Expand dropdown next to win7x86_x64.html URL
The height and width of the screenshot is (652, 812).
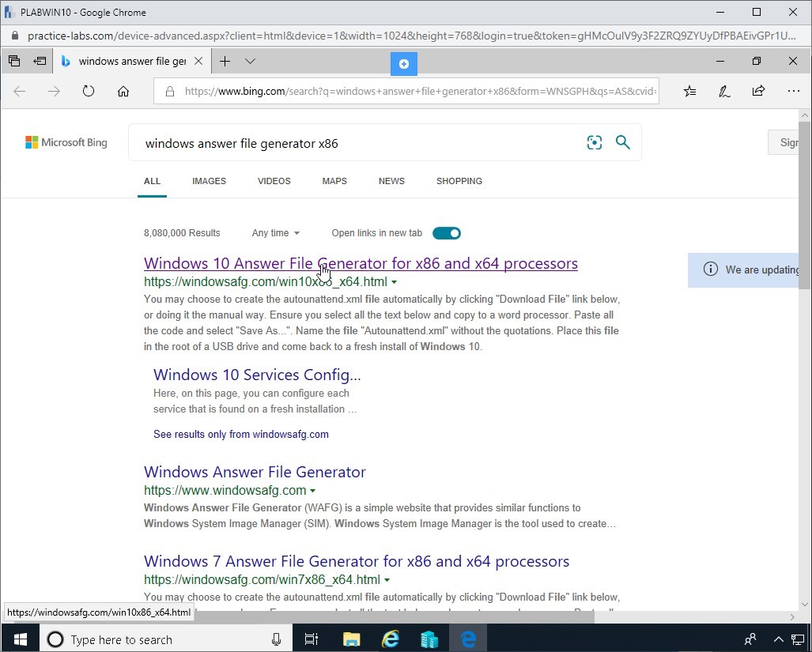[x=387, y=580]
